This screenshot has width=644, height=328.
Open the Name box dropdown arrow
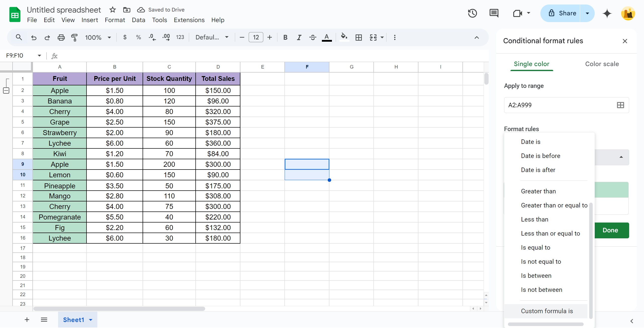[x=39, y=56]
